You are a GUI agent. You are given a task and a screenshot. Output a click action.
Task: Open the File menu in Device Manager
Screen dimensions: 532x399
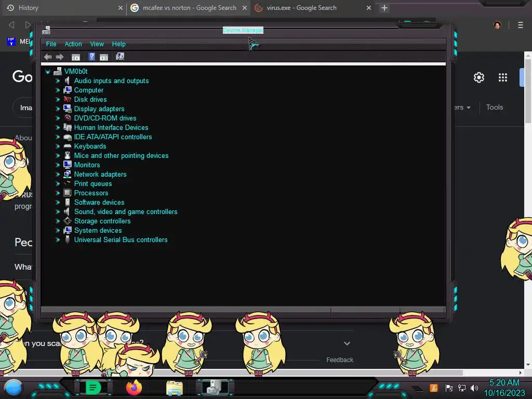(x=51, y=44)
